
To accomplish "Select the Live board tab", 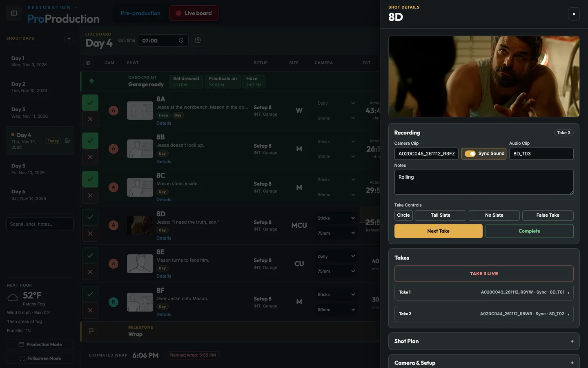I will (x=194, y=13).
